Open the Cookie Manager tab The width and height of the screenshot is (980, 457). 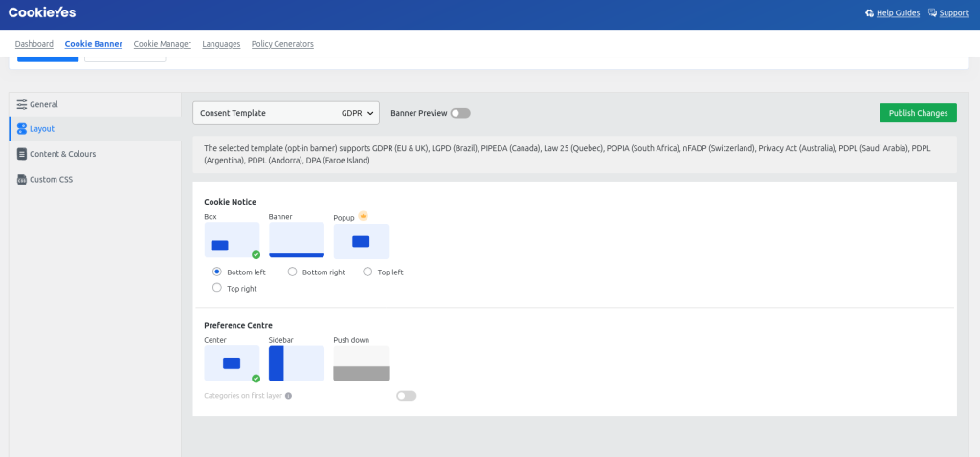click(x=162, y=44)
